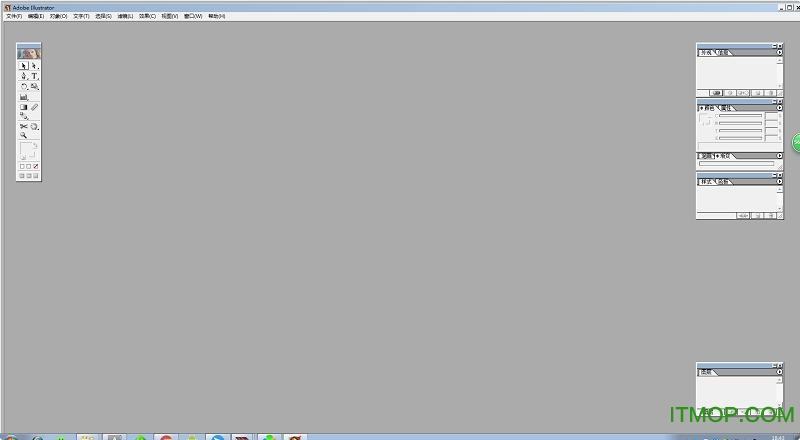This screenshot has width=800, height=440.
Task: Open the 窗口(W) menu
Action: pyautogui.click(x=193, y=16)
